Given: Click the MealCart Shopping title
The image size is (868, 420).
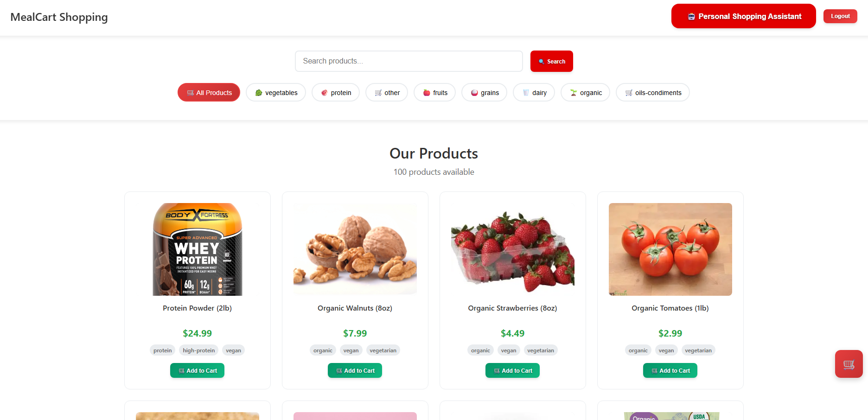Looking at the screenshot, I should click(59, 17).
